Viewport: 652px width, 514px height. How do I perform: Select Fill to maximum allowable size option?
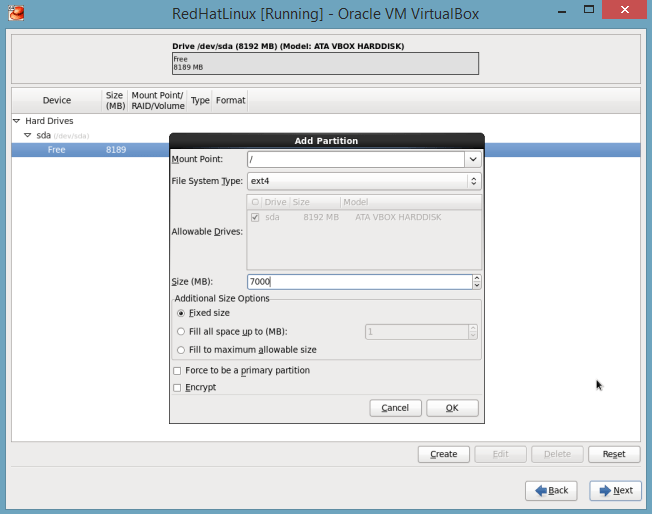pyautogui.click(x=180, y=350)
